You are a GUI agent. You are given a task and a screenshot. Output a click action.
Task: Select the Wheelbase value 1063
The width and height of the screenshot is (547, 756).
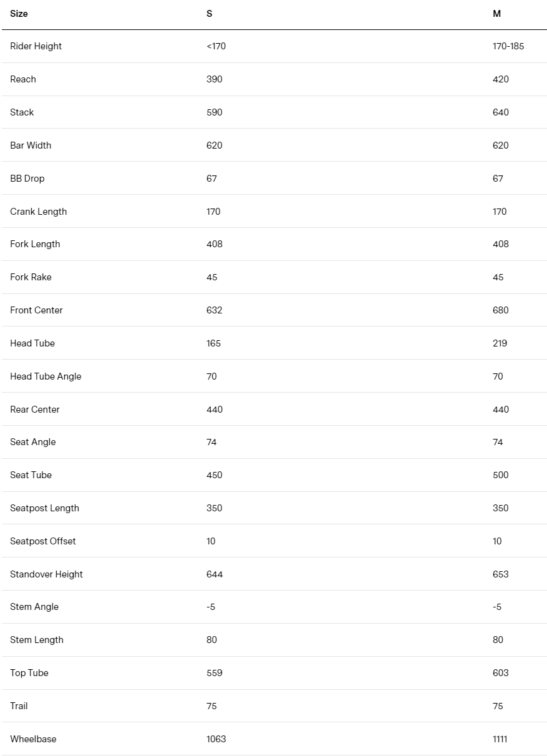(x=216, y=739)
